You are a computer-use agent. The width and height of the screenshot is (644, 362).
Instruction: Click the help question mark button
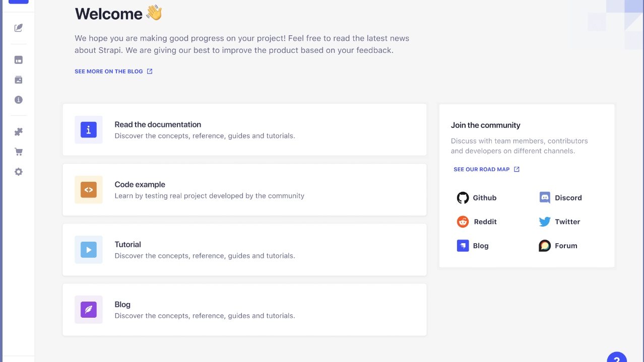pos(617,358)
